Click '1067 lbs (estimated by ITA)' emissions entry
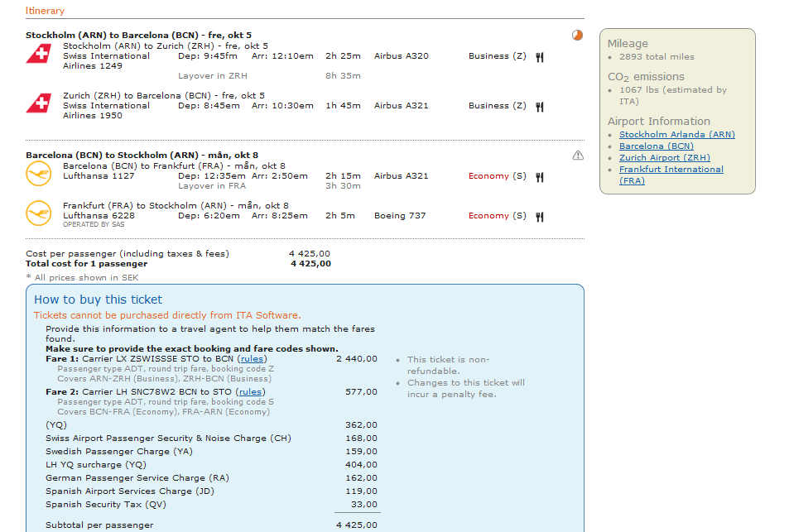The image size is (789, 532). pos(673,95)
